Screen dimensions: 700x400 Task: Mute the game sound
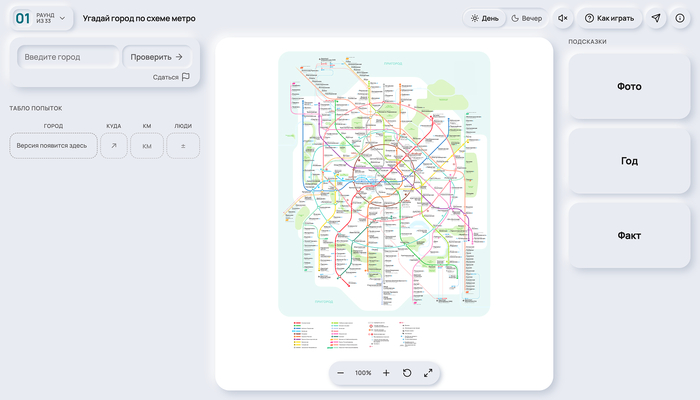click(x=563, y=18)
